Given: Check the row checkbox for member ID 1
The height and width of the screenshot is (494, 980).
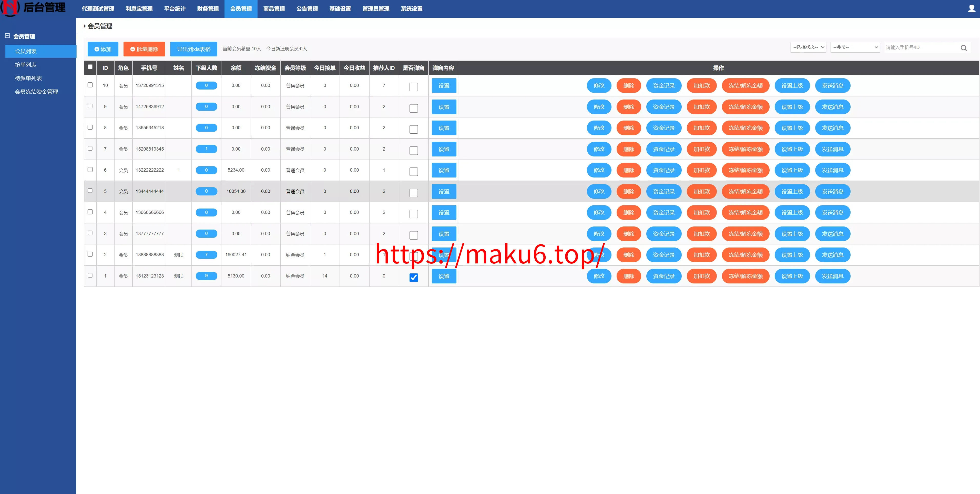Looking at the screenshot, I should [90, 275].
